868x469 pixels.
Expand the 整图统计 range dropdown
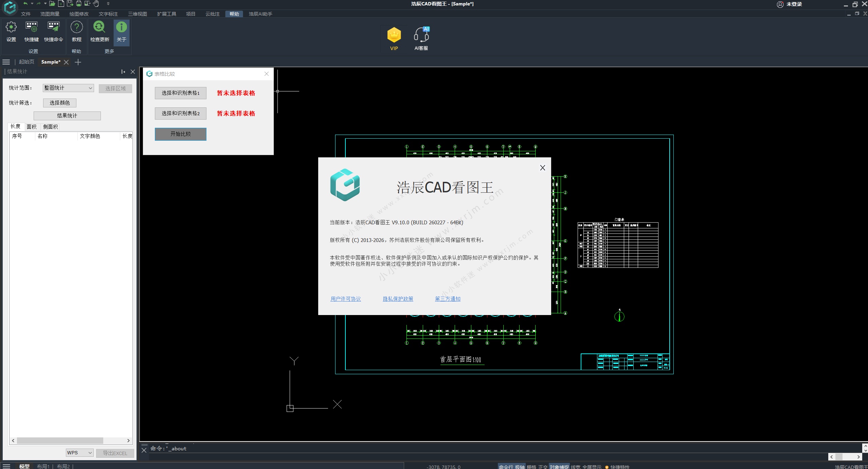(x=68, y=88)
